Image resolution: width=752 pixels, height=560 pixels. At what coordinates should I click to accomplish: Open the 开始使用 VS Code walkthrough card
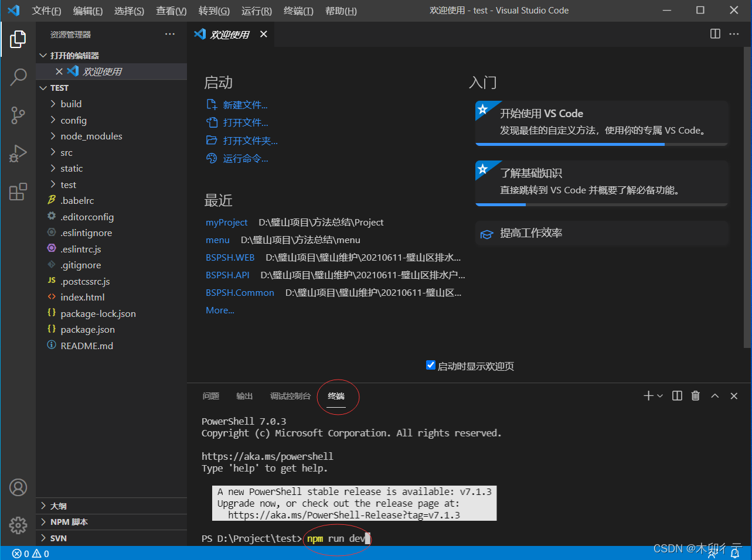coord(602,123)
